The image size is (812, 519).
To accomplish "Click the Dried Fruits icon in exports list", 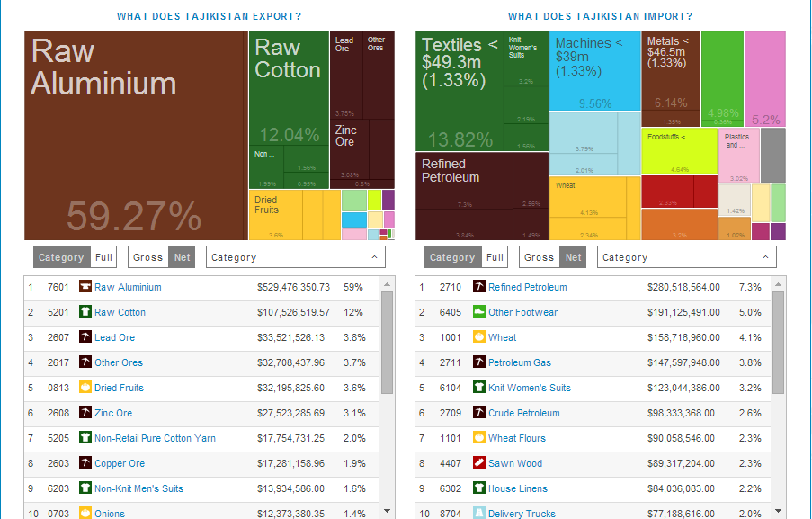I will (85, 389).
